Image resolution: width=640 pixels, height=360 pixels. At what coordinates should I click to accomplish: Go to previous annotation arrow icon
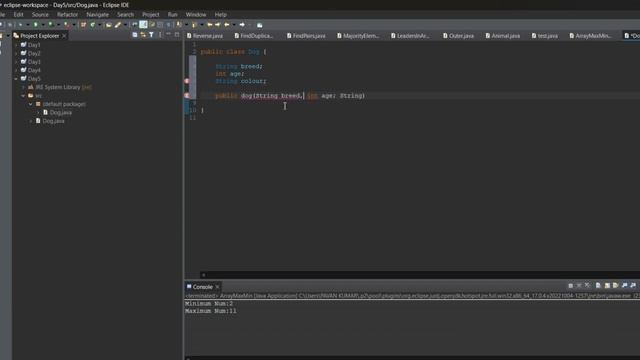point(194,25)
